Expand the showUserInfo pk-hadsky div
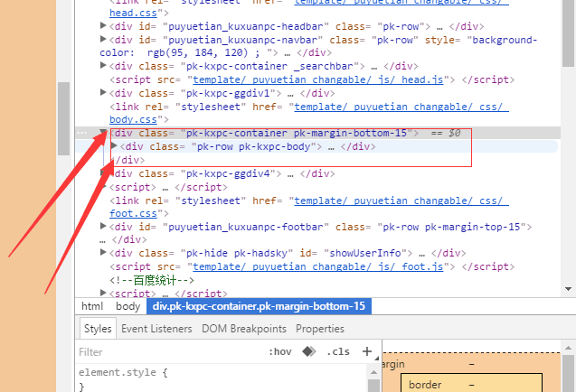 (x=103, y=252)
